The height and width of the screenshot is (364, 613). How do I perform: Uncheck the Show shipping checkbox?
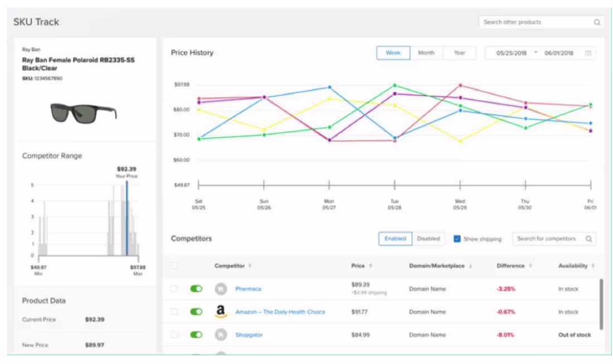458,239
